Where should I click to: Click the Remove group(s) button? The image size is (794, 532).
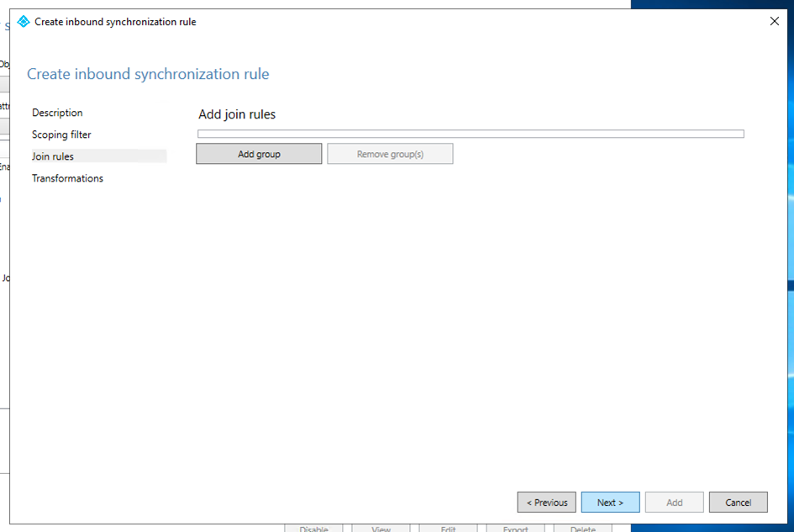[x=390, y=154]
